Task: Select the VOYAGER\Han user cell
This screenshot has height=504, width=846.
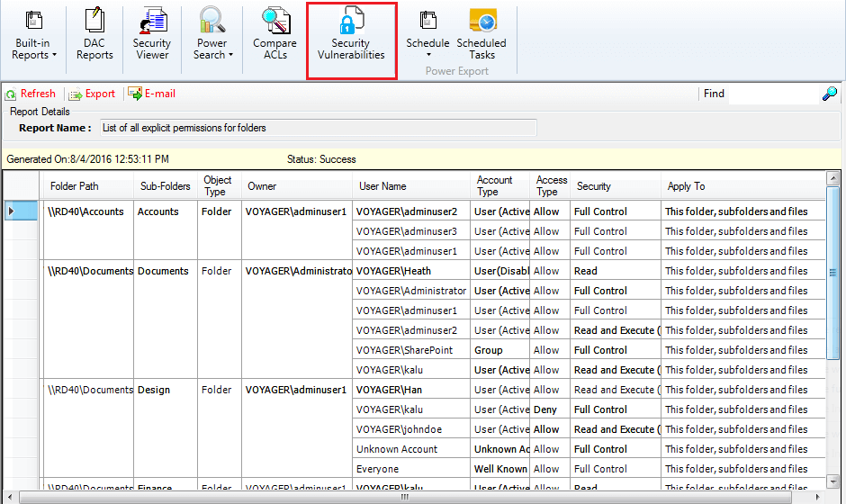Action: point(411,390)
